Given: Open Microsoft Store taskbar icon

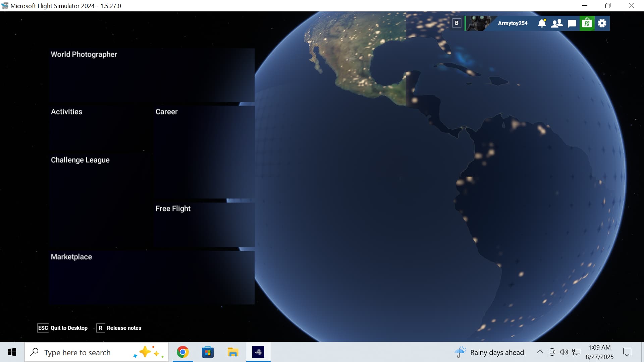Looking at the screenshot, I should (x=208, y=352).
